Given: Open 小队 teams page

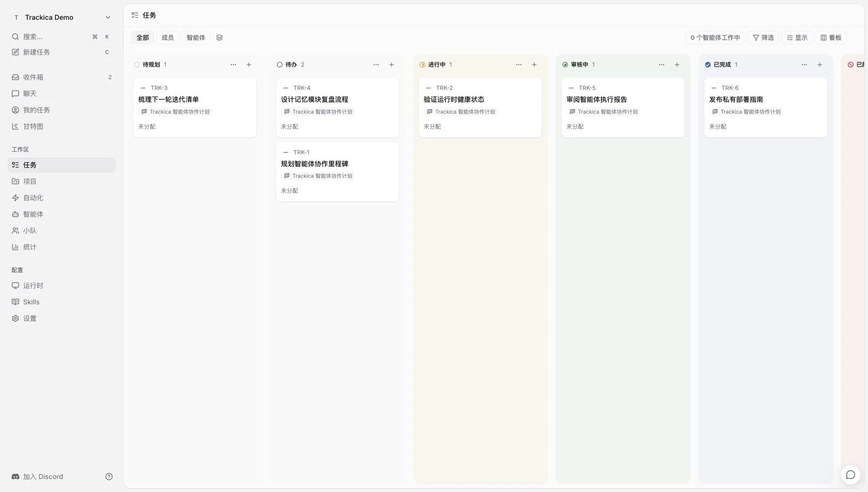Looking at the screenshot, I should (62, 231).
